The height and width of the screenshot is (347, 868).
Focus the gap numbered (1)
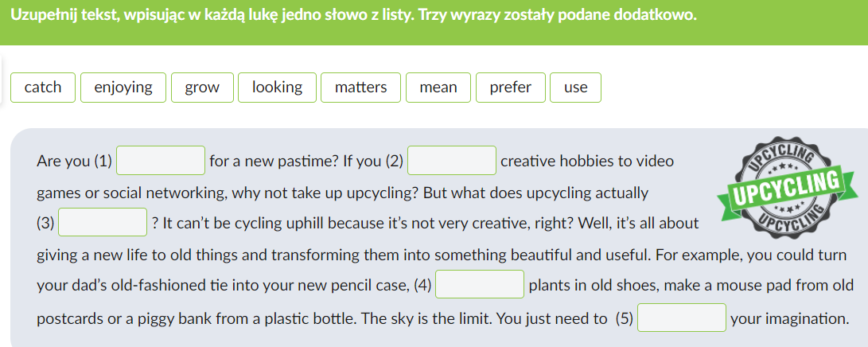[x=161, y=161]
